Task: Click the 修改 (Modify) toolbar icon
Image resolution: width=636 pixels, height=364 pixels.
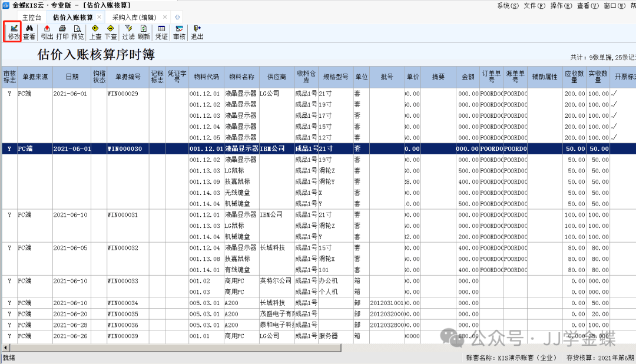Action: click(13, 32)
